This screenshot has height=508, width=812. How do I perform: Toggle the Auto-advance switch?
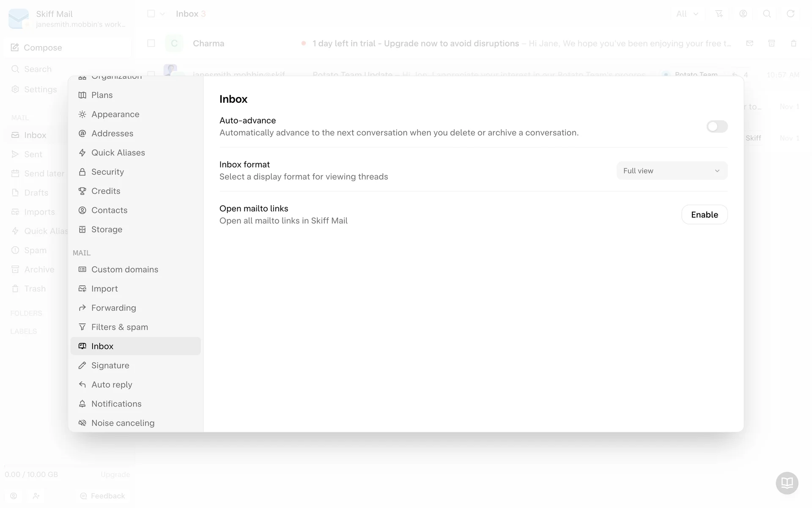click(x=716, y=127)
